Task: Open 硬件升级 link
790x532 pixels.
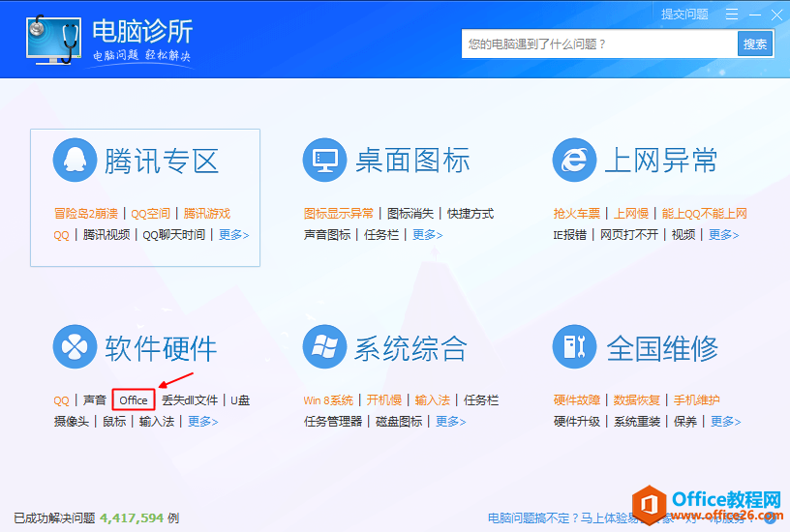Action: click(x=577, y=422)
